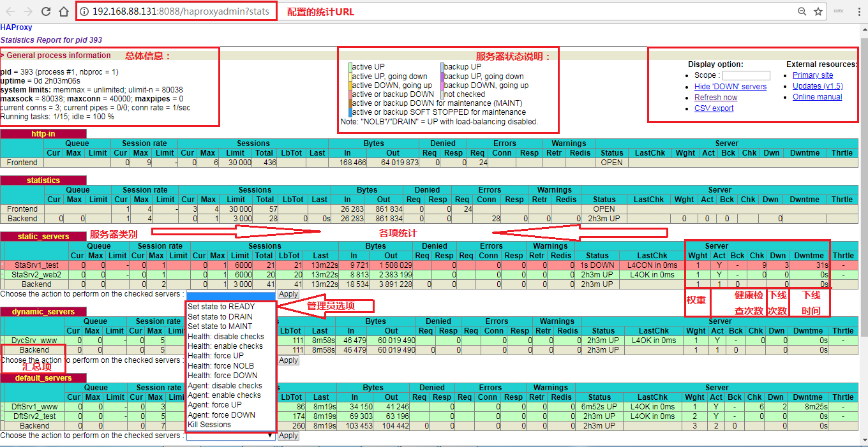This screenshot has width=868, height=447.
Task: Click the CSV export link
Action: point(714,108)
